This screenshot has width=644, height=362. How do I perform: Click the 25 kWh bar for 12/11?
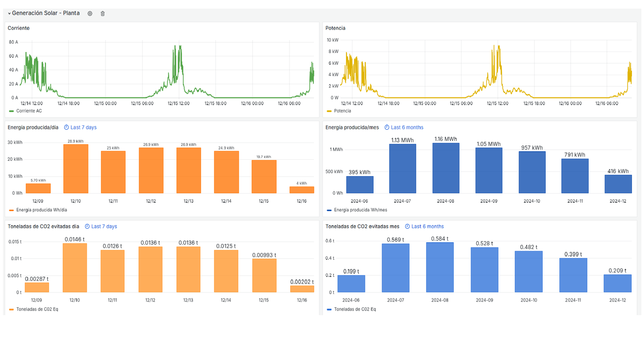click(113, 172)
